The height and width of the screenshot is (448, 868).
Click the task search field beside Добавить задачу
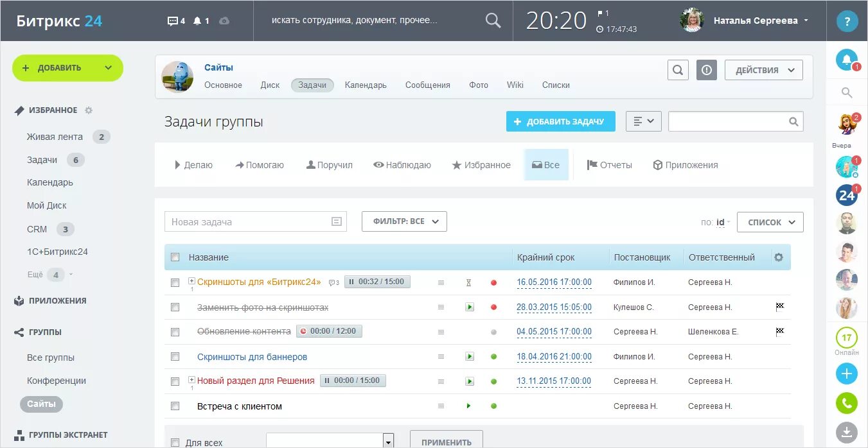736,121
